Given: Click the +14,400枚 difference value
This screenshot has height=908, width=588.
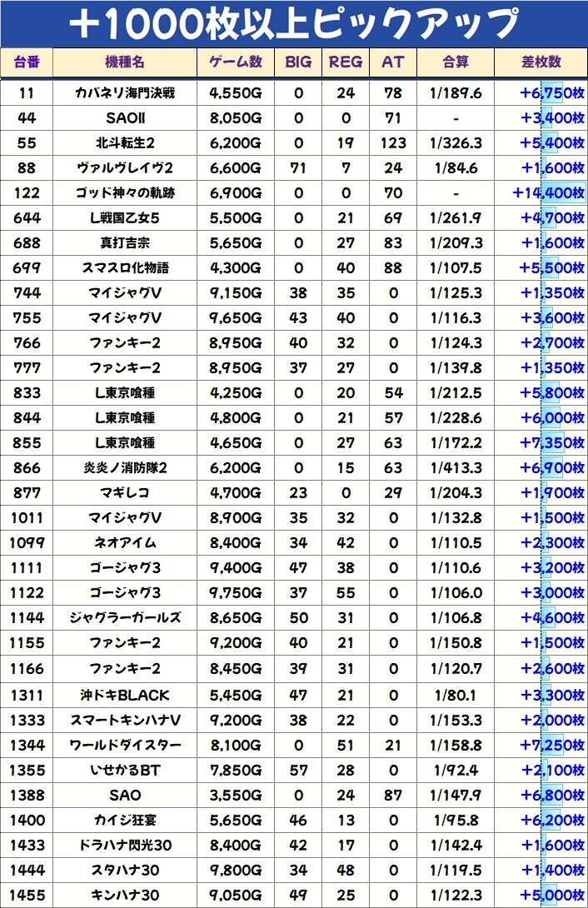Looking at the screenshot, I should coord(548,192).
